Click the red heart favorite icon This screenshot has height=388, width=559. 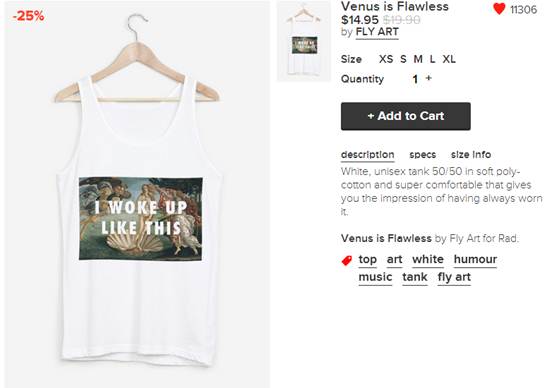pos(499,9)
